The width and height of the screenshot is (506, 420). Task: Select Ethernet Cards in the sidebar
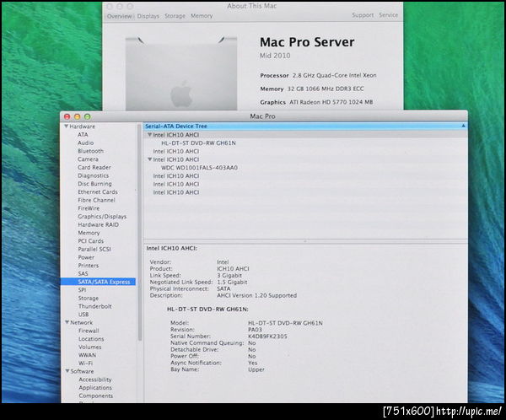coord(98,191)
